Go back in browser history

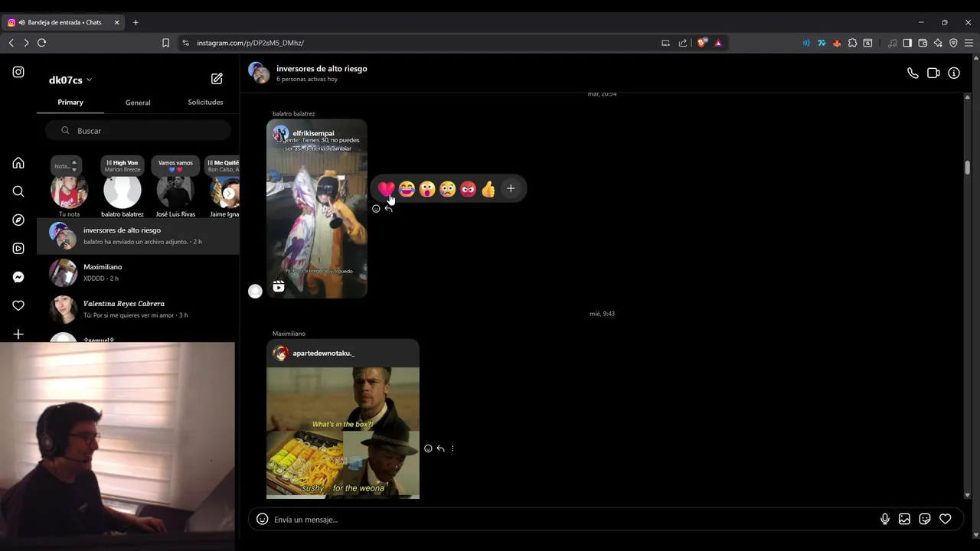click(11, 43)
